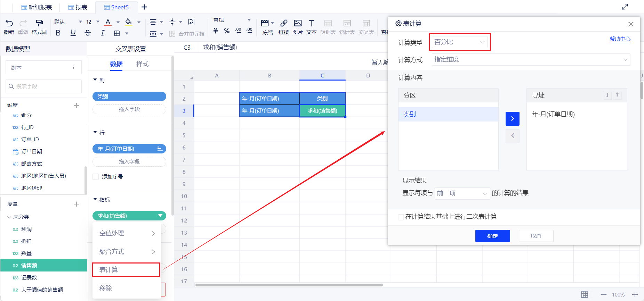Screen dimensions: 644x301
Task: Click the Freeze panes icon
Action: [265, 23]
